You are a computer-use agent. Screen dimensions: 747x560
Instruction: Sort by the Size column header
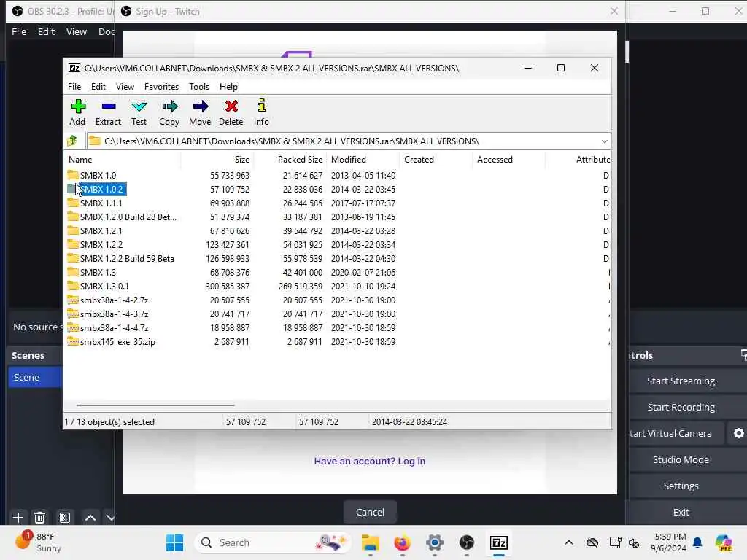(217, 160)
